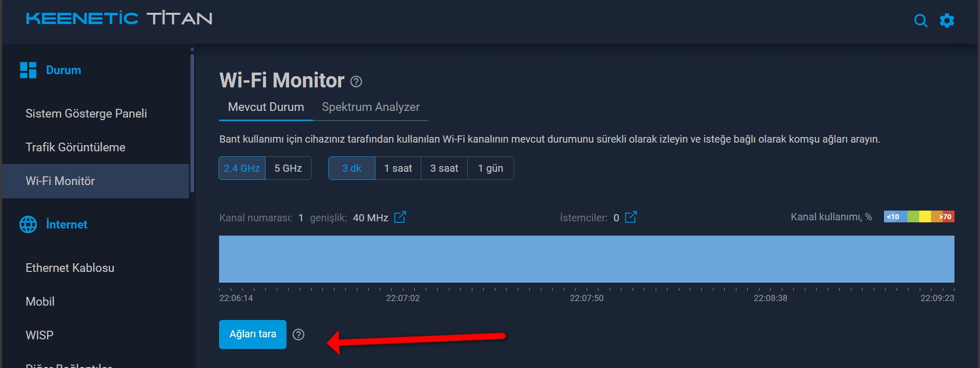The height and width of the screenshot is (368, 980).
Task: Click help icon beside Ağları tara button
Action: 298,334
